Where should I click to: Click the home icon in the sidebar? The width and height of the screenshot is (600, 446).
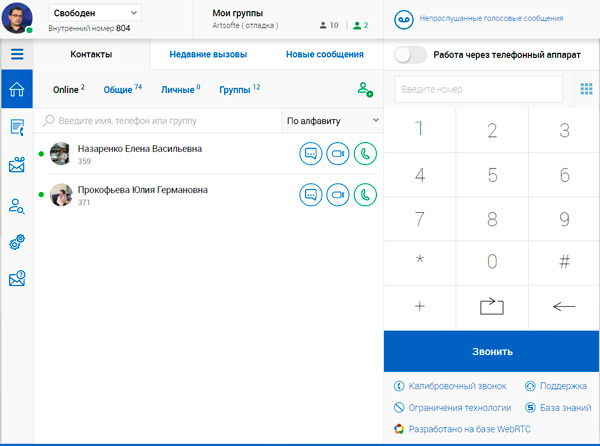(x=16, y=89)
